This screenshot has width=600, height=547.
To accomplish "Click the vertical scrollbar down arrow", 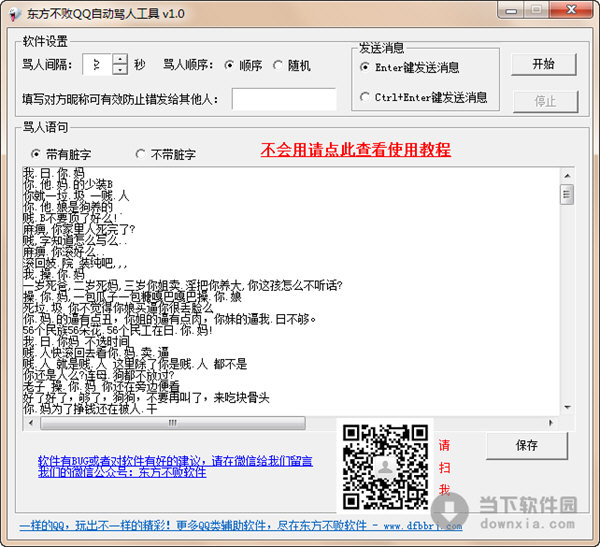I will [x=567, y=407].
